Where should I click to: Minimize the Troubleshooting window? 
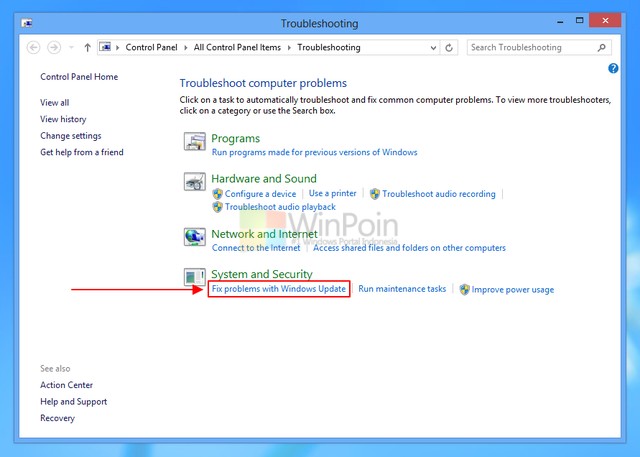point(560,21)
